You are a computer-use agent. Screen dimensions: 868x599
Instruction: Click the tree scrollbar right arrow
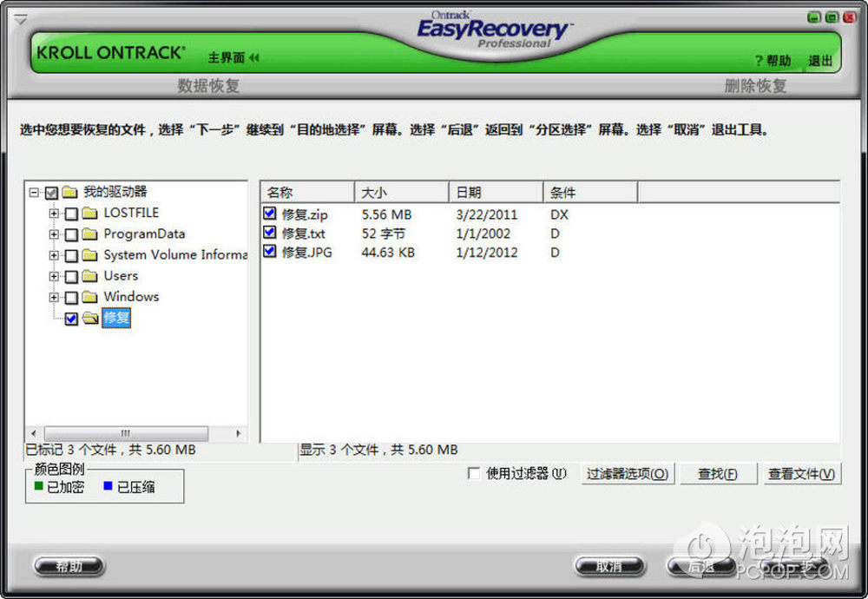coord(239,433)
